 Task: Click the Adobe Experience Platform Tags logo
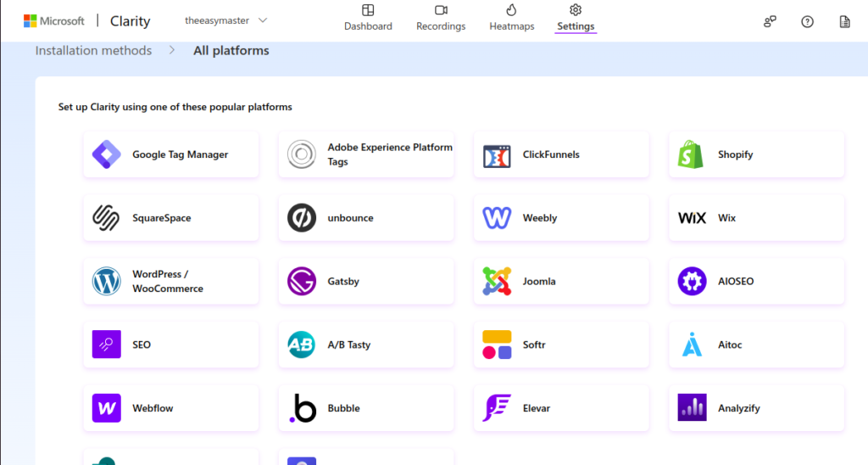point(302,154)
